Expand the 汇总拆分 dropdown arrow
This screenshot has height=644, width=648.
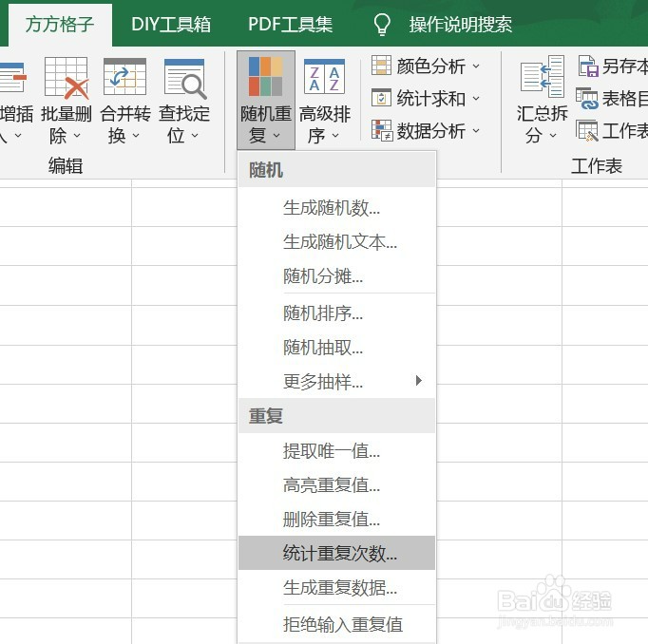point(553,136)
